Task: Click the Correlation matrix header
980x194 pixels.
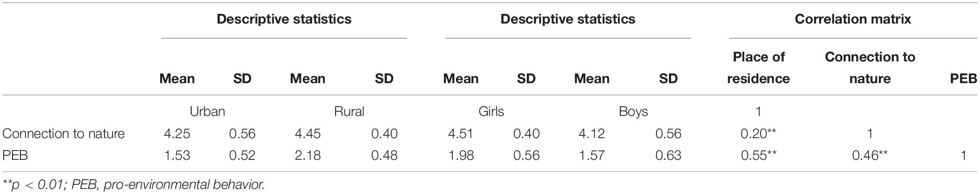Action: coord(853,19)
